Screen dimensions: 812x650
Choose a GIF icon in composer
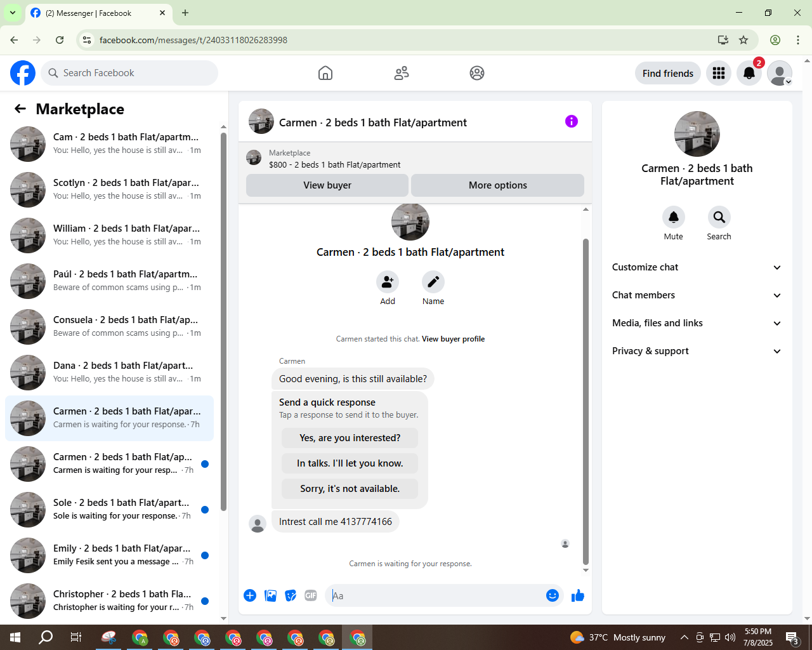311,595
